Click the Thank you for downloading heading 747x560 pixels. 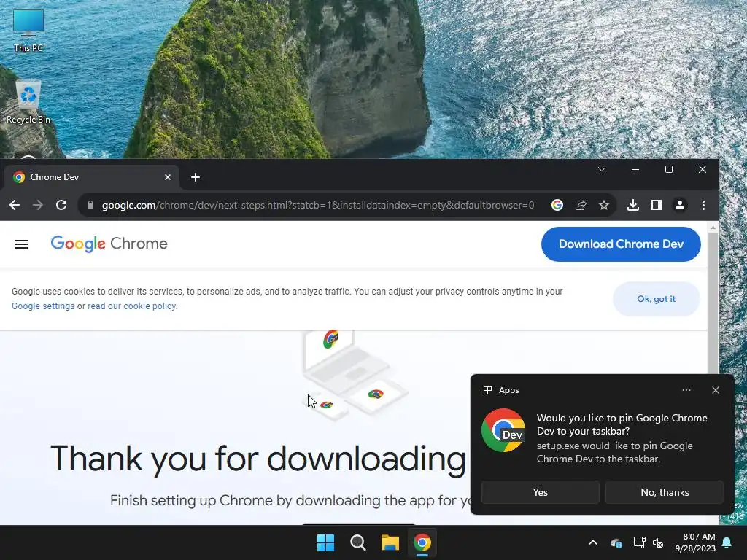click(258, 459)
